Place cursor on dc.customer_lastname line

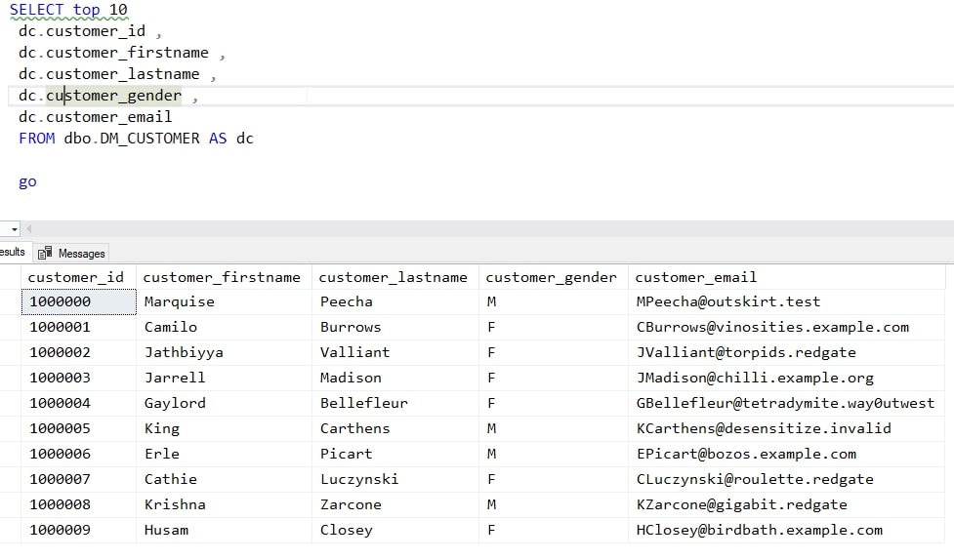pos(117,74)
